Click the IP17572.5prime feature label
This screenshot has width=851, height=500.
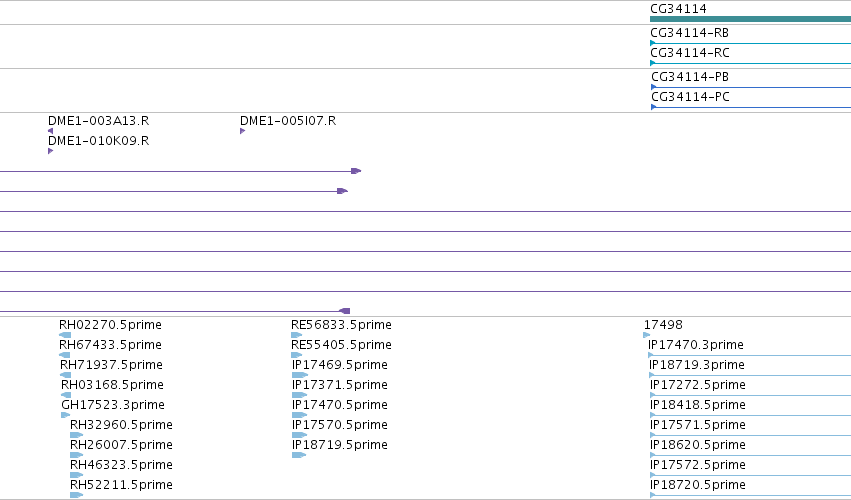[x=697, y=465]
